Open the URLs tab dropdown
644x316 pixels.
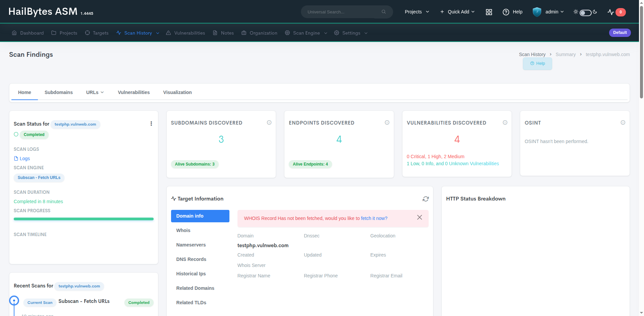coord(95,92)
